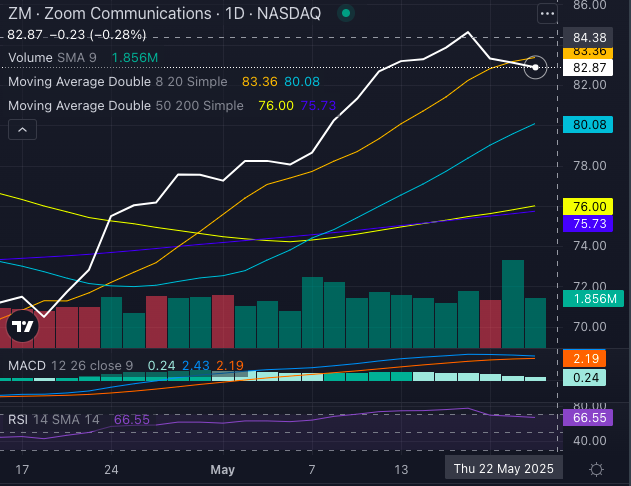The width and height of the screenshot is (631, 486).
Task: Click the TradingView logo icon
Action: pyautogui.click(x=23, y=326)
